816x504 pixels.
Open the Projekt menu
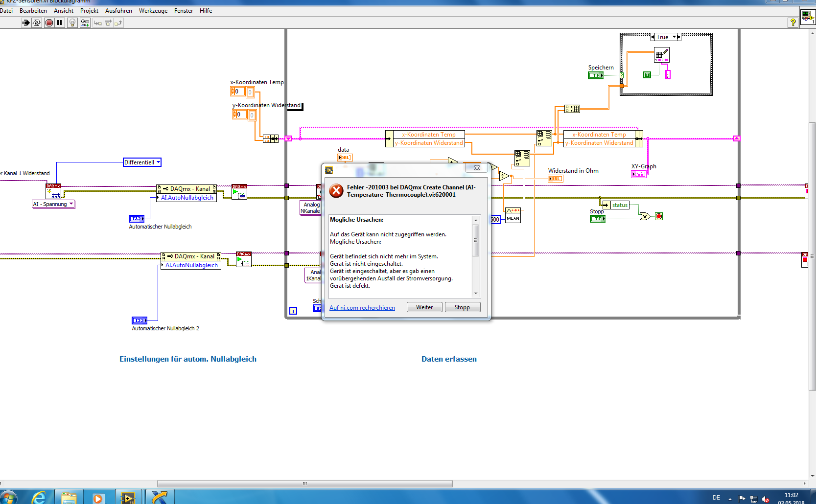[89, 11]
